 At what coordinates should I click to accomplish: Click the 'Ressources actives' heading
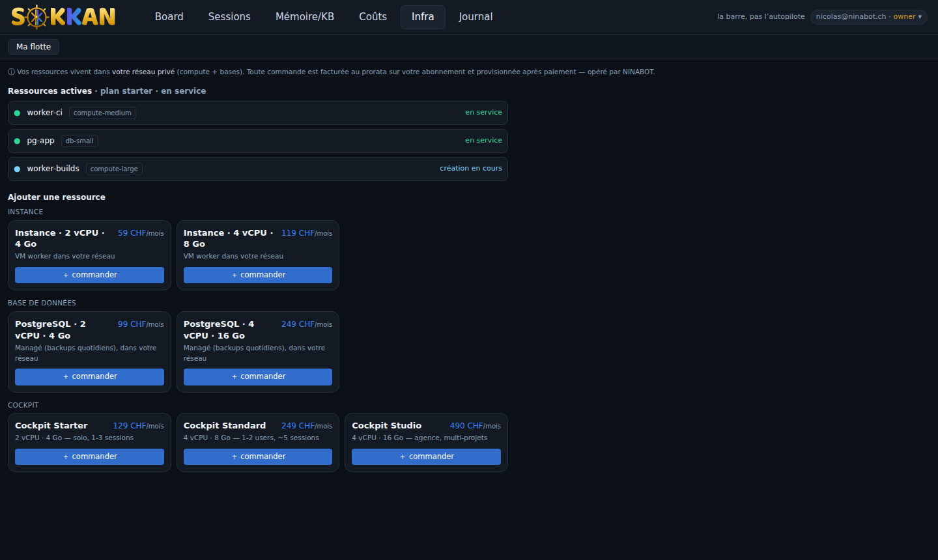click(x=50, y=91)
